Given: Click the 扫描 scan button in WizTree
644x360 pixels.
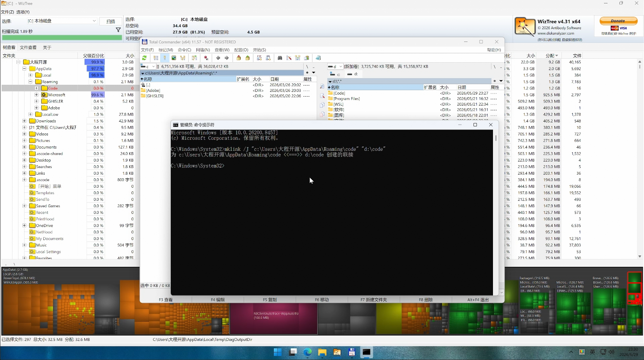Looking at the screenshot, I should coord(111,21).
